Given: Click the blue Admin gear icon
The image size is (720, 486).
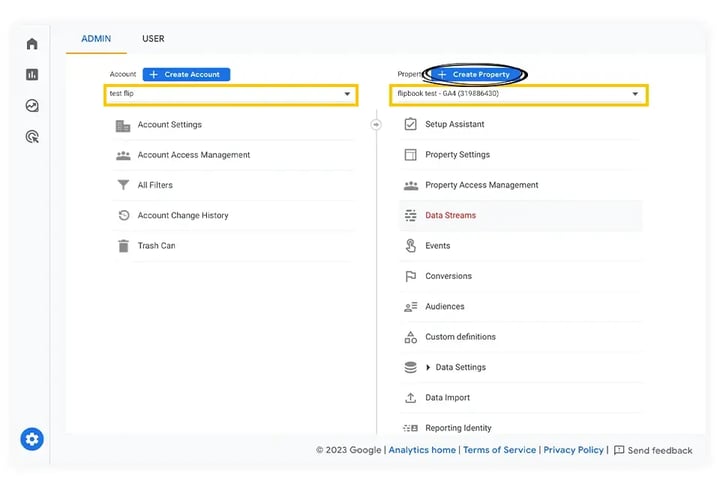Looking at the screenshot, I should (32, 439).
